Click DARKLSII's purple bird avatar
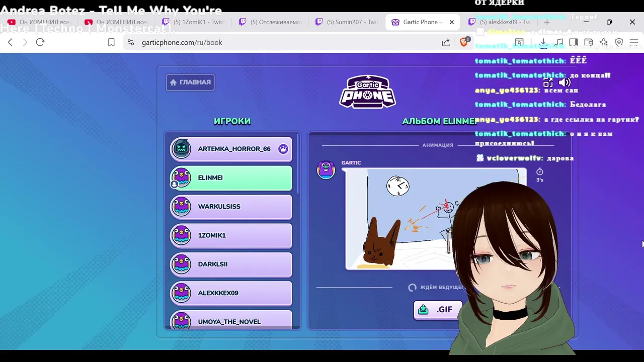This screenshot has height=362, width=644. pyautogui.click(x=181, y=264)
